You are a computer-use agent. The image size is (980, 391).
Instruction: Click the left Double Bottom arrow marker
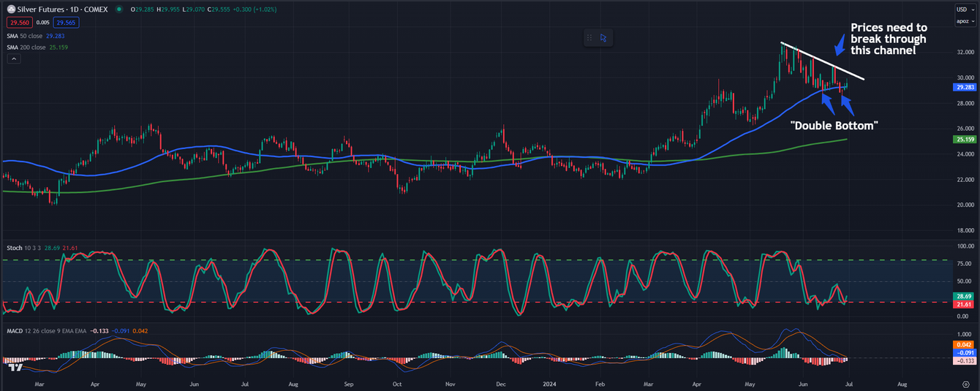coord(828,99)
